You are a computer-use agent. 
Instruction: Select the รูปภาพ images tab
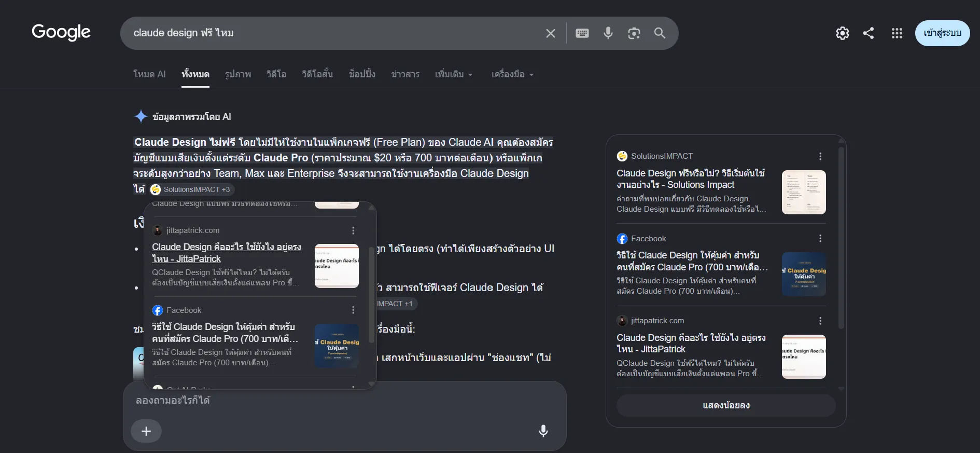coord(238,74)
